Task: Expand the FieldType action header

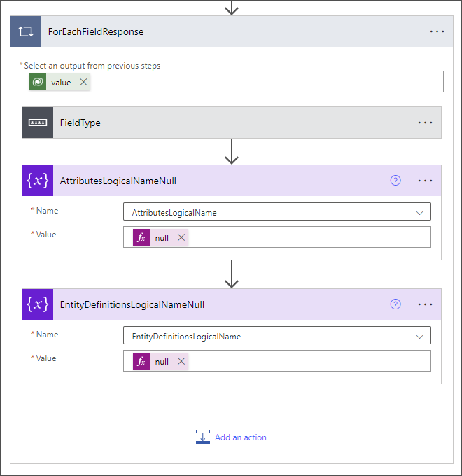Action: (x=232, y=122)
